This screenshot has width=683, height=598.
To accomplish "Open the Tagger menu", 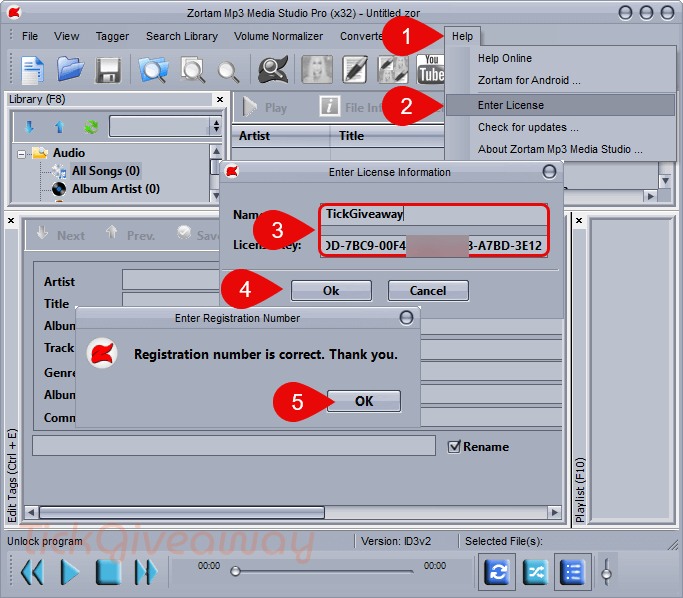I will click(112, 37).
